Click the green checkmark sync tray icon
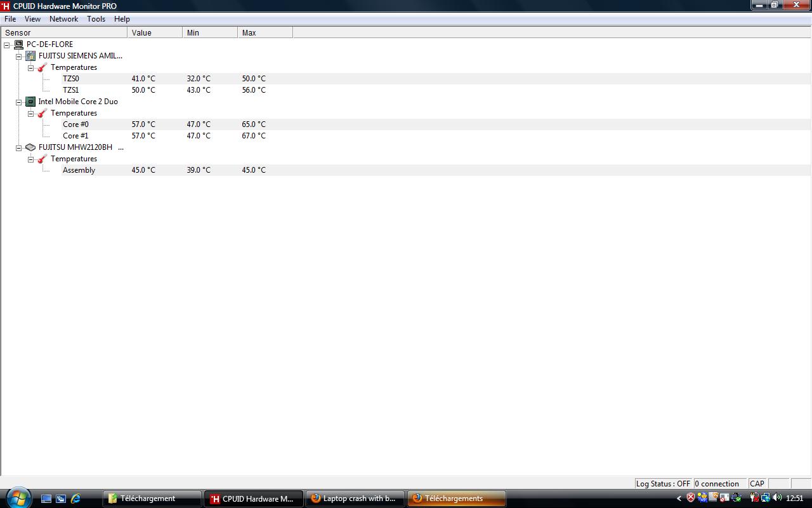 [737, 498]
